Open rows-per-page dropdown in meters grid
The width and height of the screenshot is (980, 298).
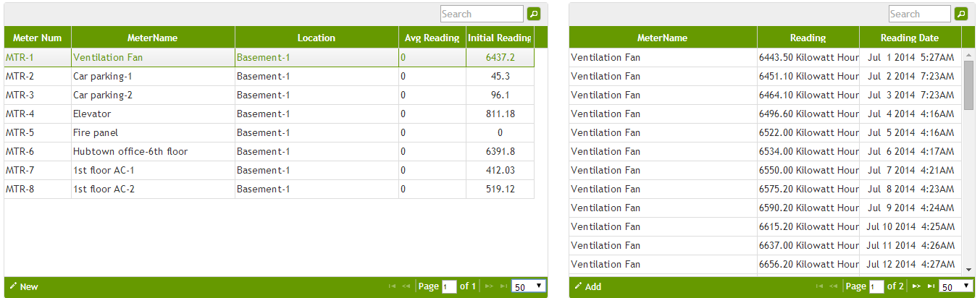click(x=528, y=286)
